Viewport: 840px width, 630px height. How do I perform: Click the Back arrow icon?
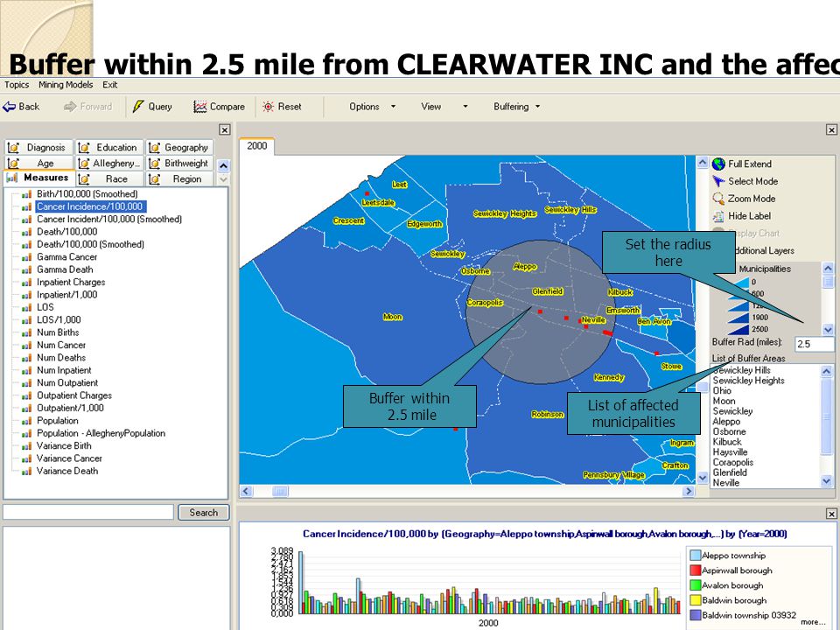coord(9,107)
